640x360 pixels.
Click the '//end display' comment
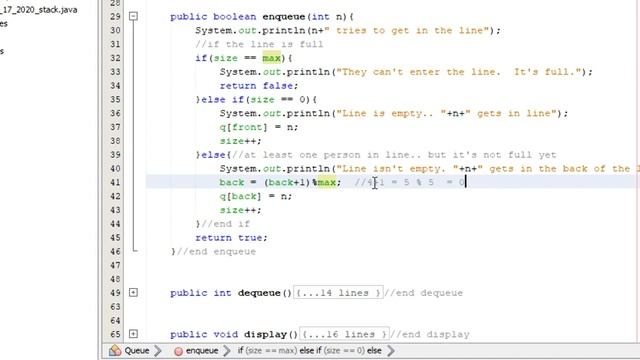(430, 334)
